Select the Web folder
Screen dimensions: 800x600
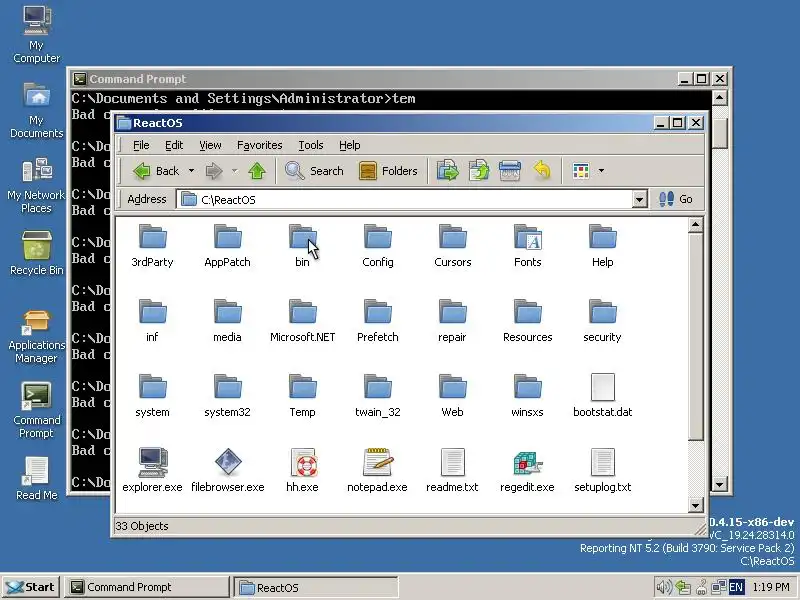click(x=453, y=396)
